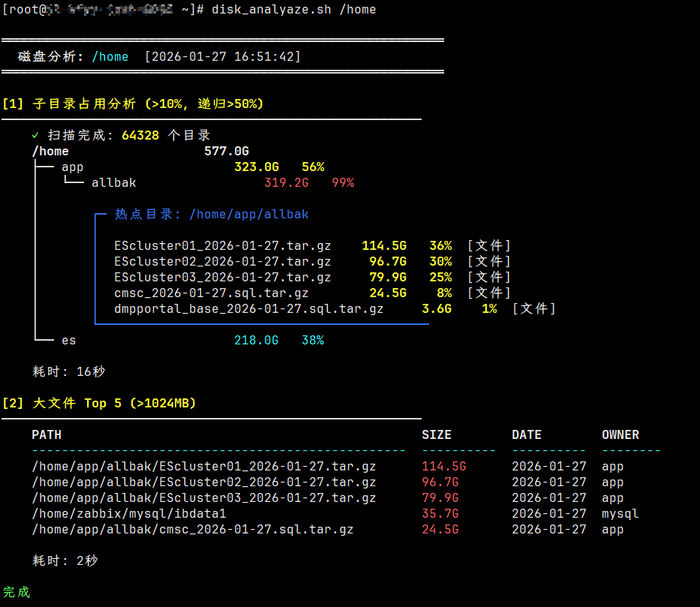Click the PATH column header
The height and width of the screenshot is (607, 700).
click(x=47, y=435)
